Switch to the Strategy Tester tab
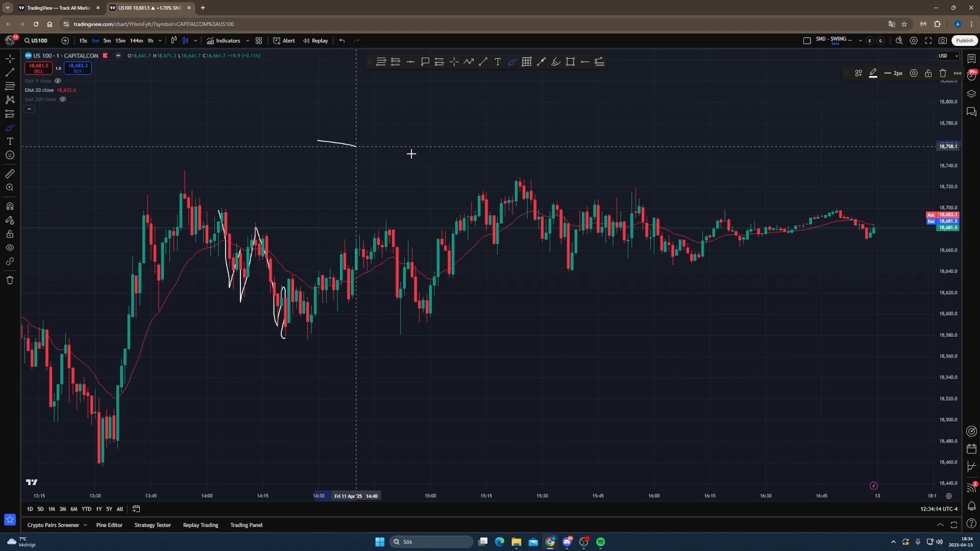Image resolution: width=980 pixels, height=551 pixels. point(153,525)
